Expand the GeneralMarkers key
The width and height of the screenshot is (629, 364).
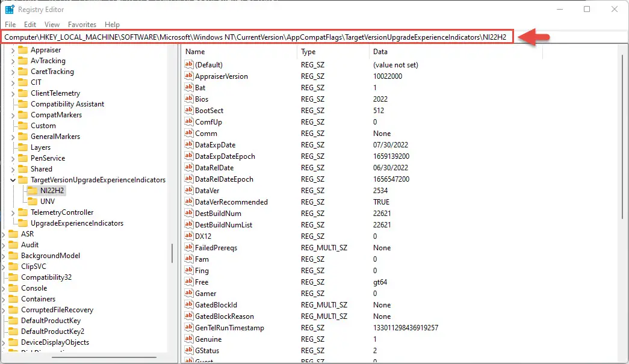(13, 137)
